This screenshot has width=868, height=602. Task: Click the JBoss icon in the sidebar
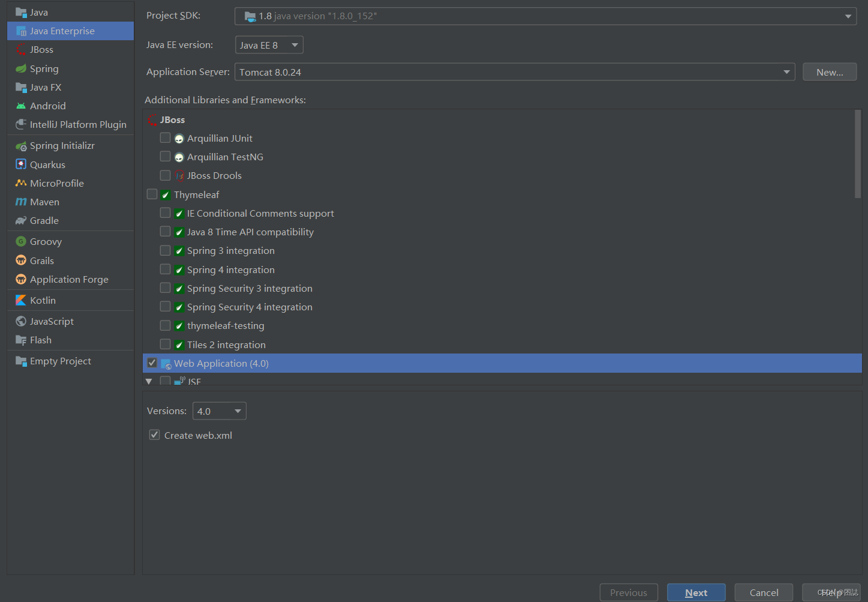[21, 50]
